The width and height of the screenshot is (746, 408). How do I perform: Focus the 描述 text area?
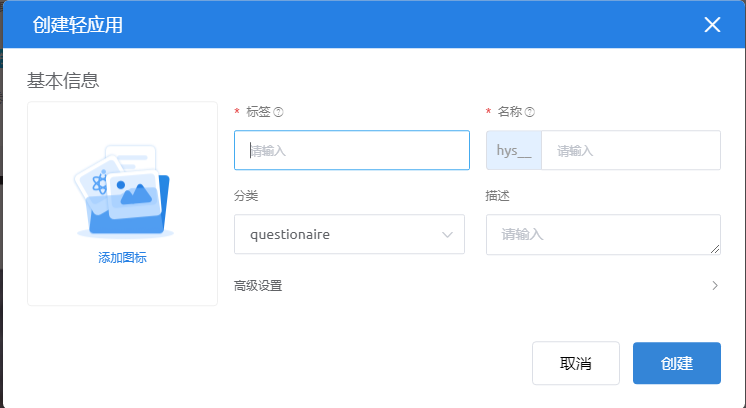(602, 235)
